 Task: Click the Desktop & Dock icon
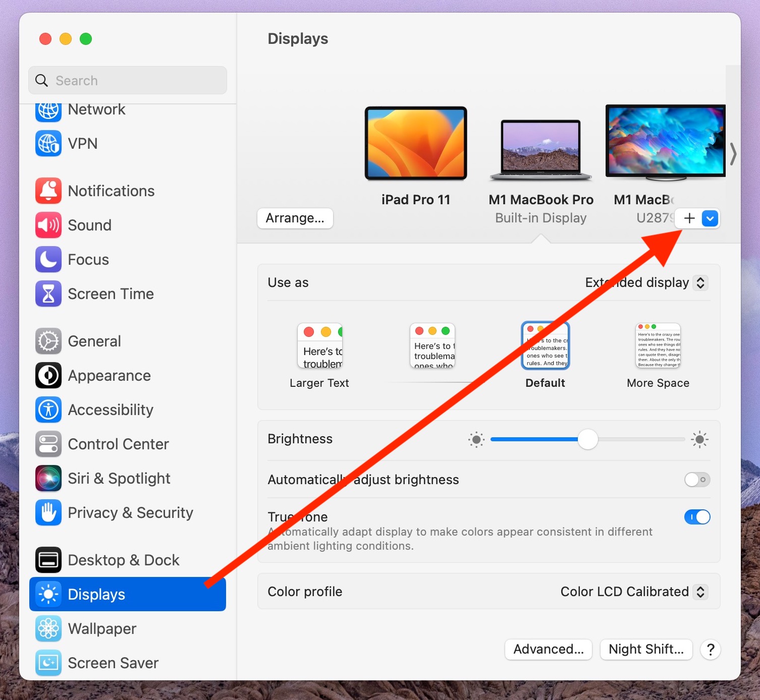pos(48,560)
